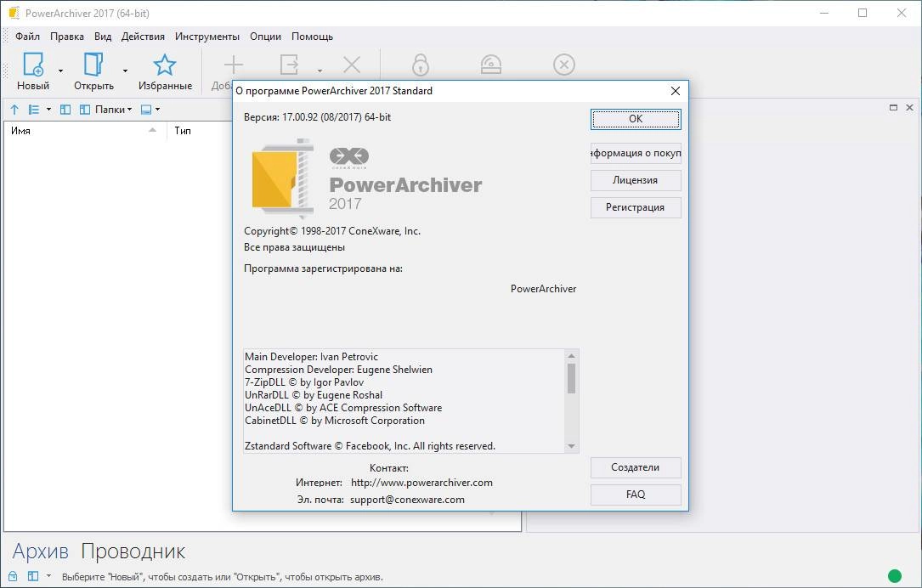Maximize the right preview panel
Viewport: 922px width, 588px height.
tap(893, 108)
